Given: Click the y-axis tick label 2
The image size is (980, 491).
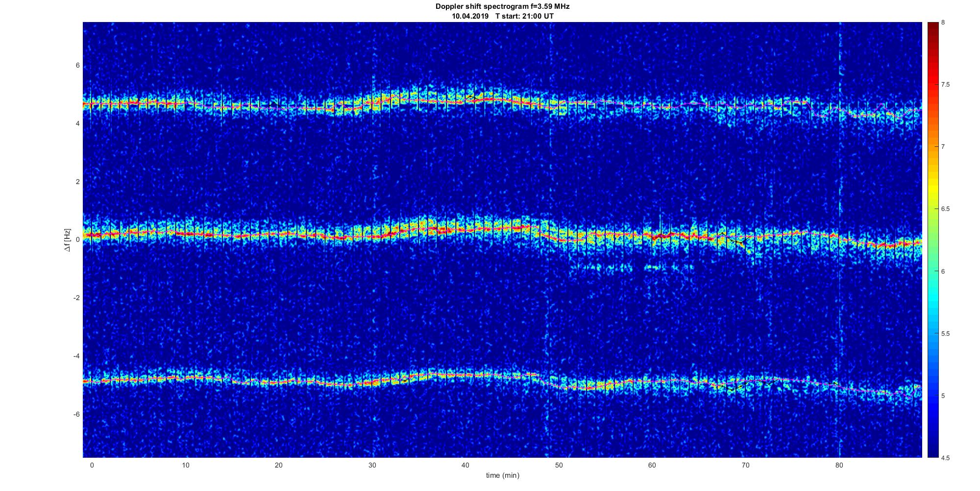Looking at the screenshot, I should pyautogui.click(x=77, y=182).
